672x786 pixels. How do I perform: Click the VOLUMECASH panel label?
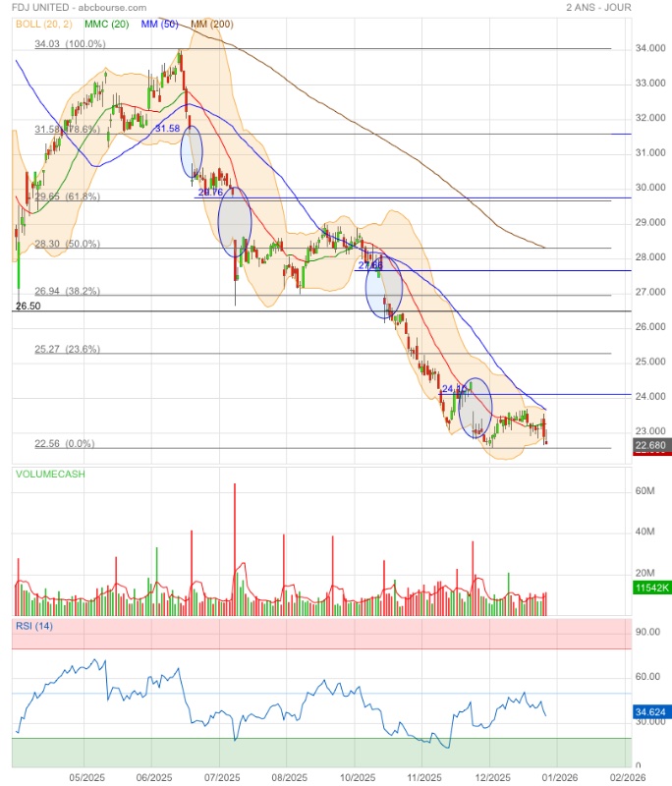point(50,474)
